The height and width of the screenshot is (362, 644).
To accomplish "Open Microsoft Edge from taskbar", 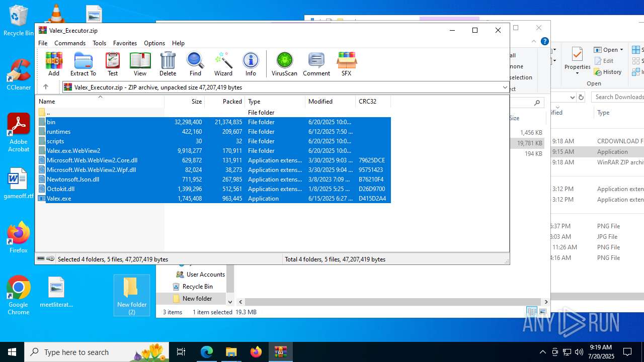I will point(207,352).
